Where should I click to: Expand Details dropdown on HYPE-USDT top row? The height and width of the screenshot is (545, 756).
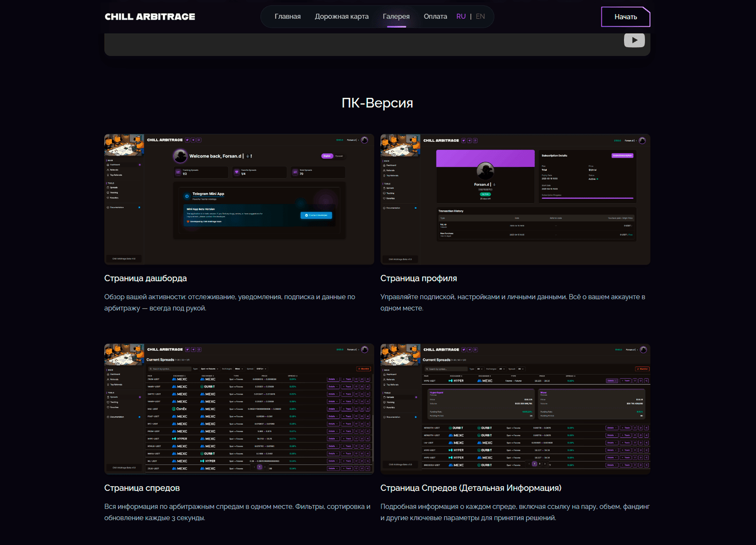pos(612,381)
